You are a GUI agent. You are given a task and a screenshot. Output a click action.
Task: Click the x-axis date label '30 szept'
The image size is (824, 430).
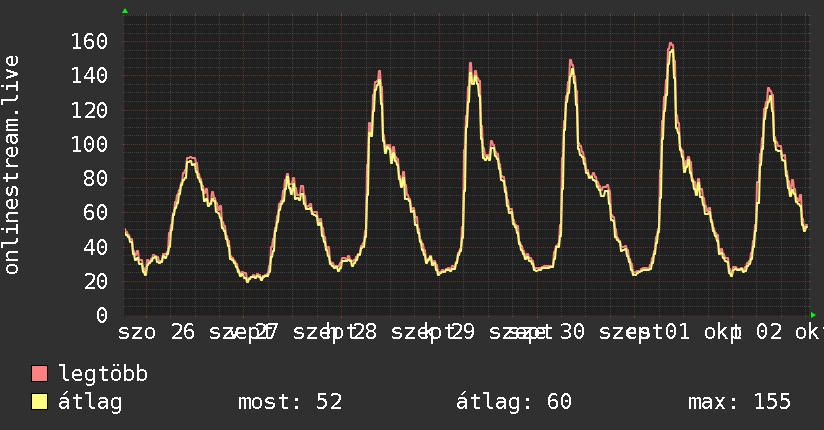[612, 332]
